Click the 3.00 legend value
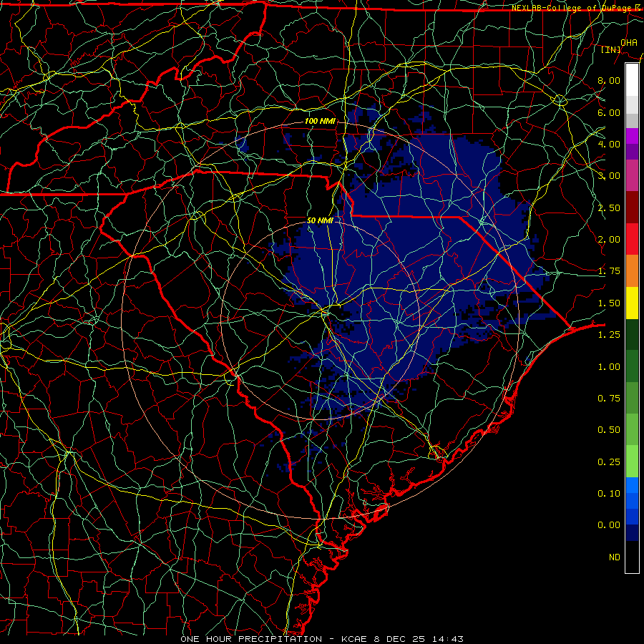This screenshot has height=644, width=644. click(x=609, y=176)
